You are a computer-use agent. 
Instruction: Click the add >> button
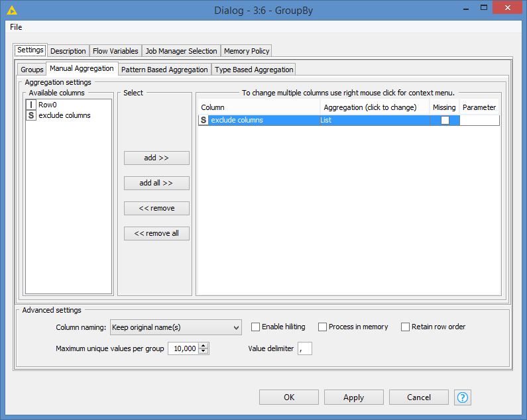coord(156,158)
